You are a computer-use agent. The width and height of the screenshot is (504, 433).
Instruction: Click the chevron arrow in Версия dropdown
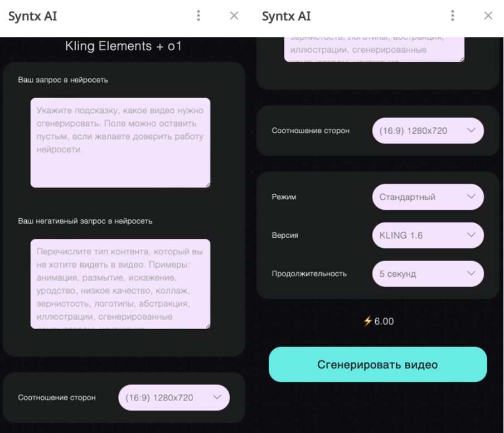click(x=471, y=235)
